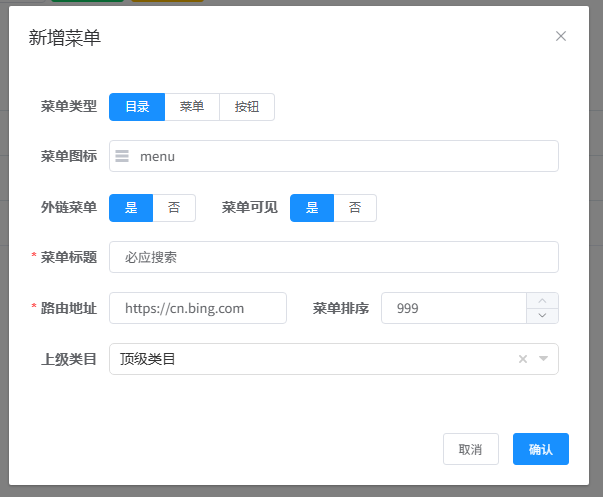Click the hamburger icon in the 菜单图标 field

click(122, 156)
